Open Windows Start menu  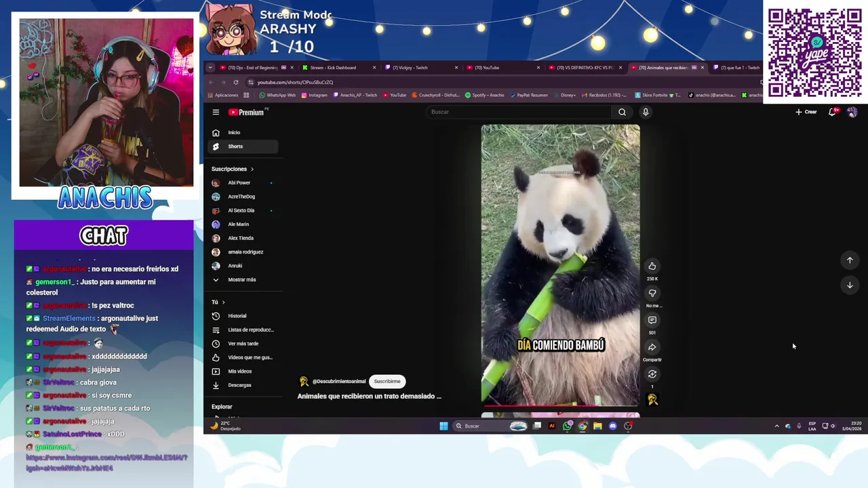coord(443,426)
